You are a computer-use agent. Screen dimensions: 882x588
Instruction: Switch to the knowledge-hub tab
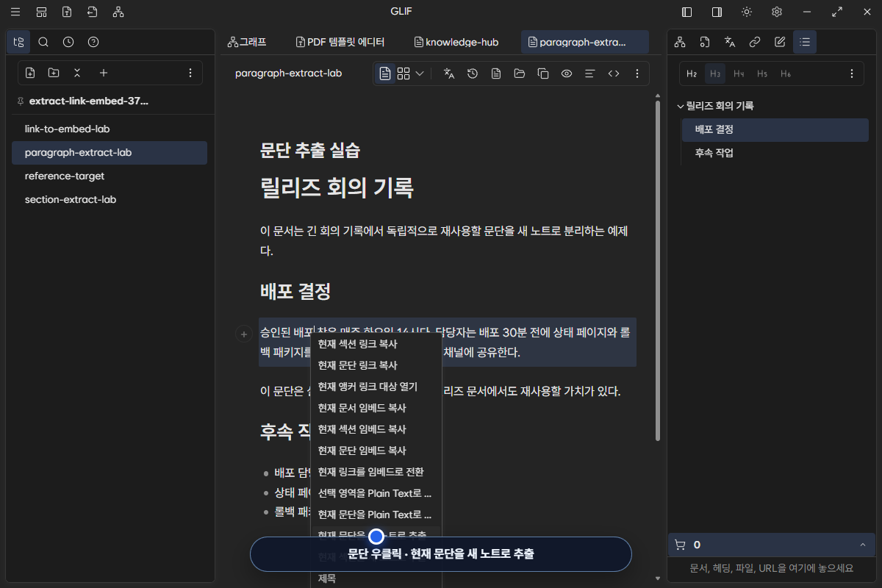pos(456,42)
